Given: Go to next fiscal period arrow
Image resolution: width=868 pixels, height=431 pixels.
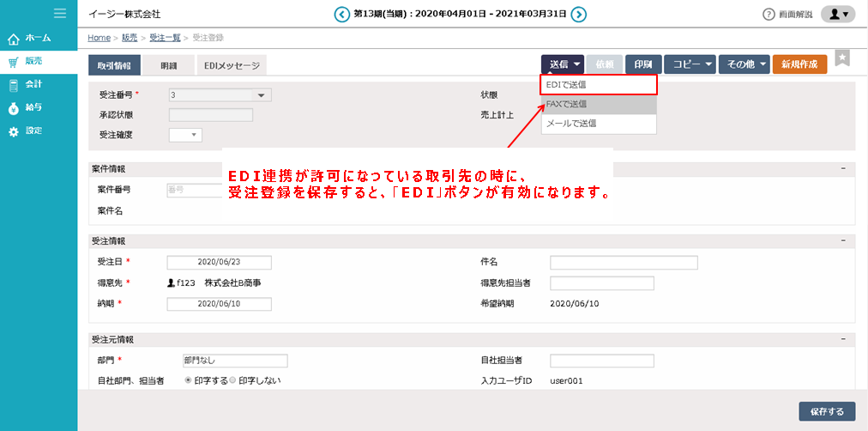Looking at the screenshot, I should point(579,14).
